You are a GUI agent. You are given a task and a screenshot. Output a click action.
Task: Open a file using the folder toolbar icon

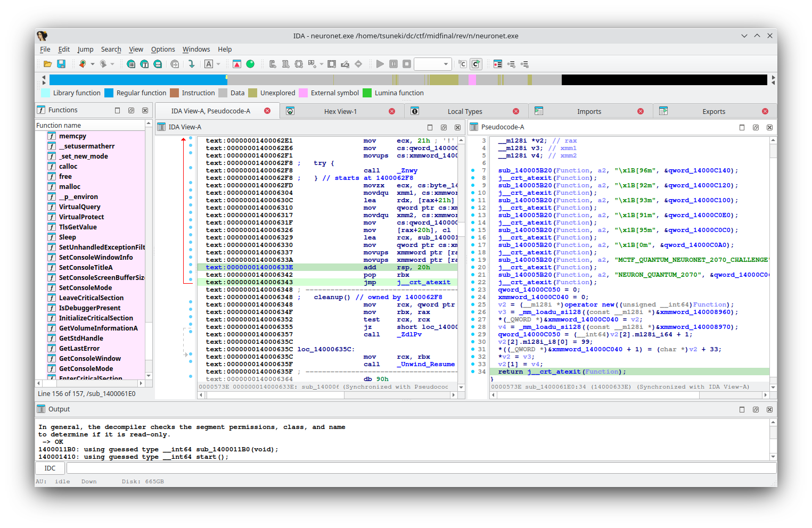(47, 63)
